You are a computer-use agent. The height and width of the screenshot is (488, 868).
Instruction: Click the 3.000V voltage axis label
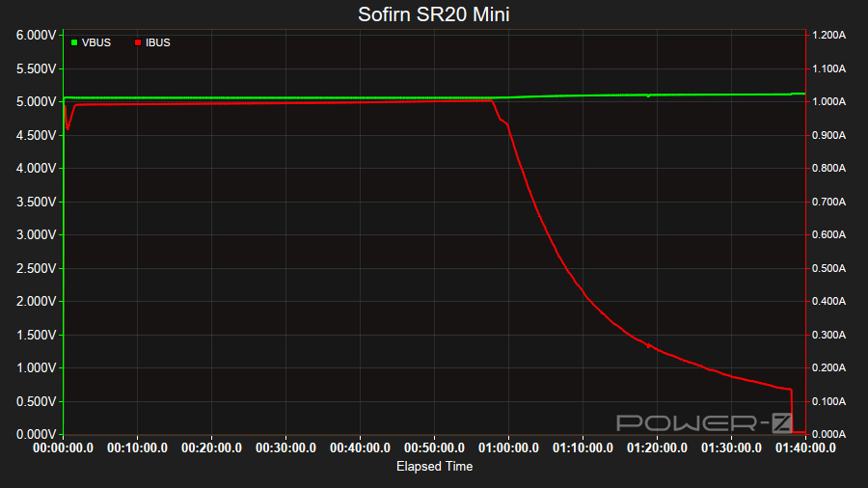[x=36, y=234]
